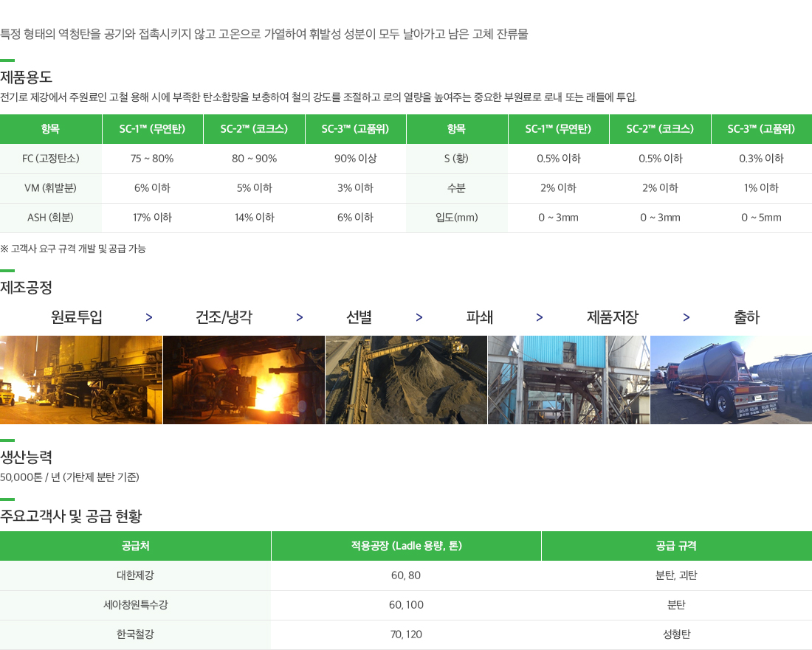812x650 pixels.
Task: Select the 90% 이상 cell
Action: tap(356, 159)
